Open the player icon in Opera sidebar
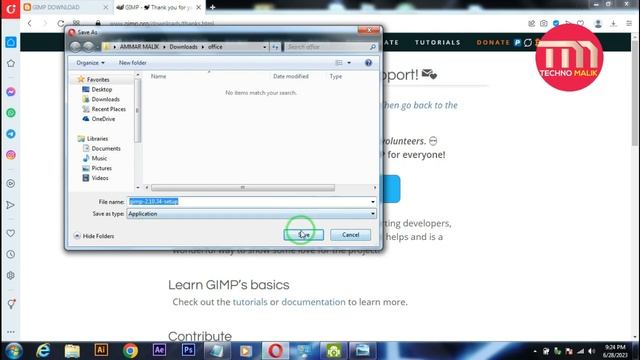 [x=11, y=184]
